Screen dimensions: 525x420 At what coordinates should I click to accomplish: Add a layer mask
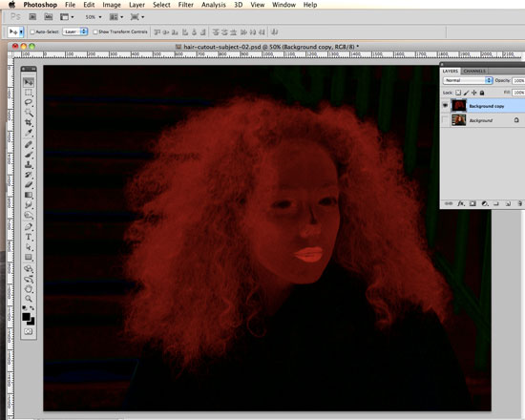click(x=472, y=203)
